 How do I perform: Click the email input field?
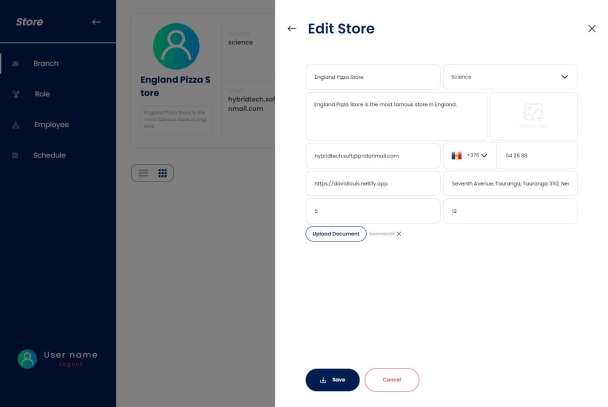[373, 156]
